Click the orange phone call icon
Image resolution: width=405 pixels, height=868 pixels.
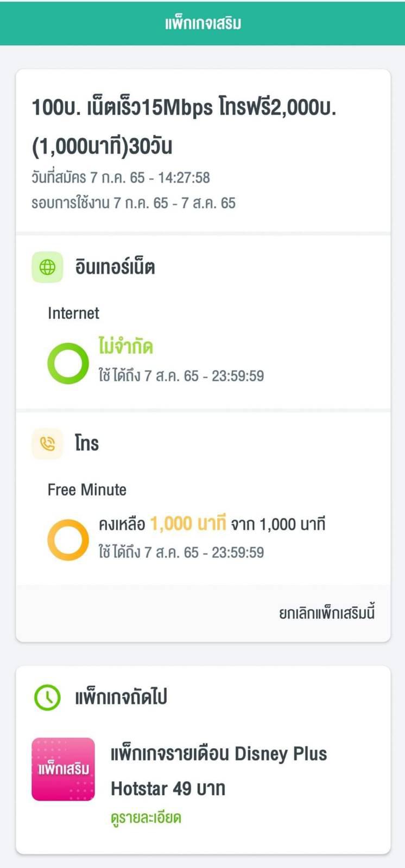[x=47, y=444]
